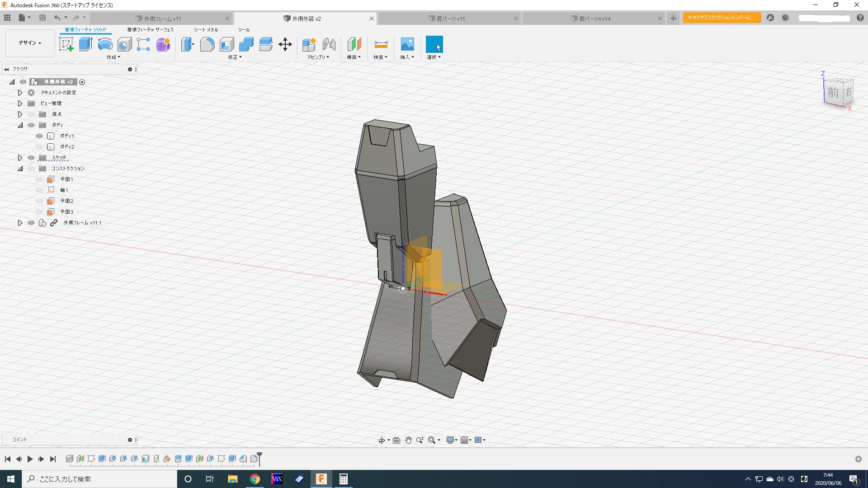Screen dimensions: 868x488
Task: Select the Revolve tool icon
Action: pyautogui.click(x=105, y=44)
